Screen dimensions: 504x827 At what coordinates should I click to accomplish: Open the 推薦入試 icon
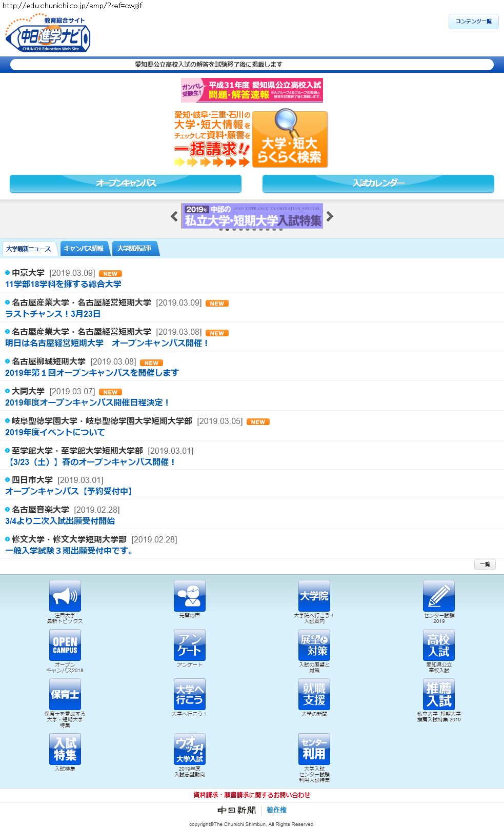(x=438, y=694)
